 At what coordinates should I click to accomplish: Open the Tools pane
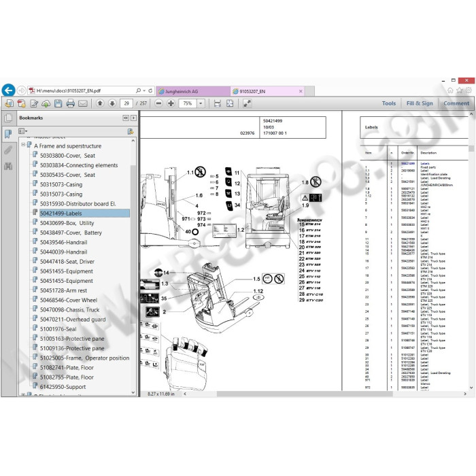[389, 103]
